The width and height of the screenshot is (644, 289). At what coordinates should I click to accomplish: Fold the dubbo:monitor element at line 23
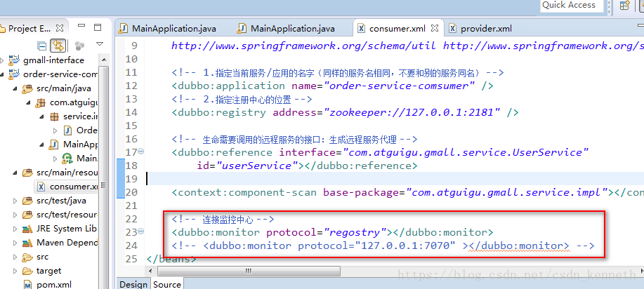click(141, 231)
